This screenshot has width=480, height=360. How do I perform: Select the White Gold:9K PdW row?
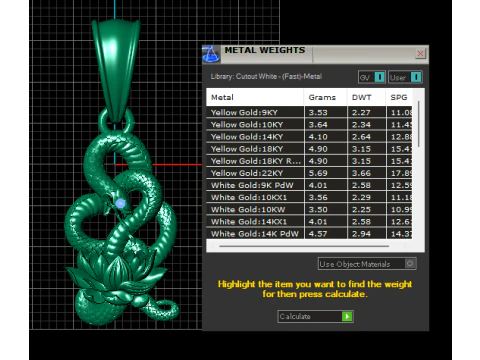pyautogui.click(x=309, y=185)
